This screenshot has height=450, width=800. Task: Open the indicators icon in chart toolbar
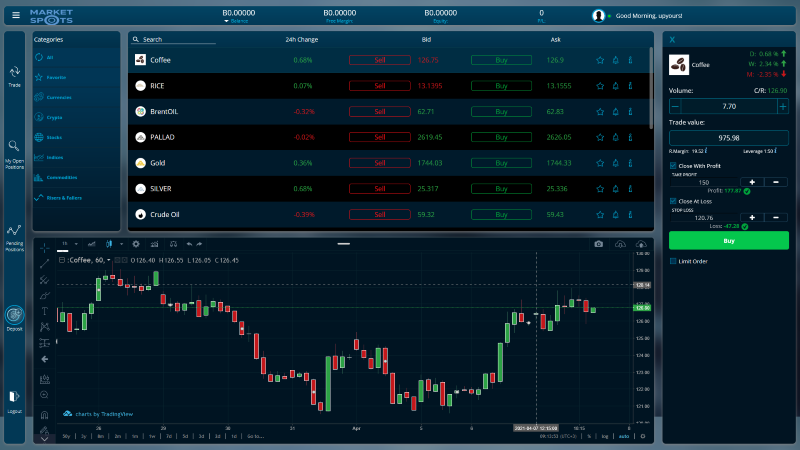click(154, 244)
